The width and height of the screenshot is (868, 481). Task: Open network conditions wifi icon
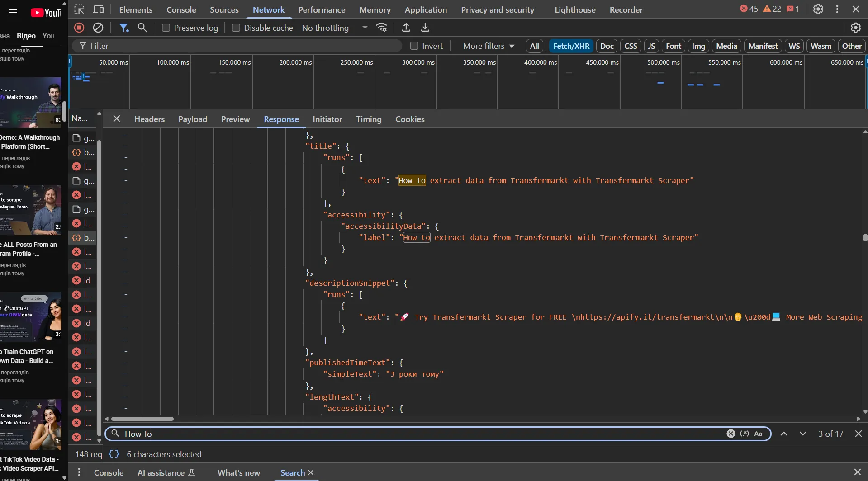382,28
